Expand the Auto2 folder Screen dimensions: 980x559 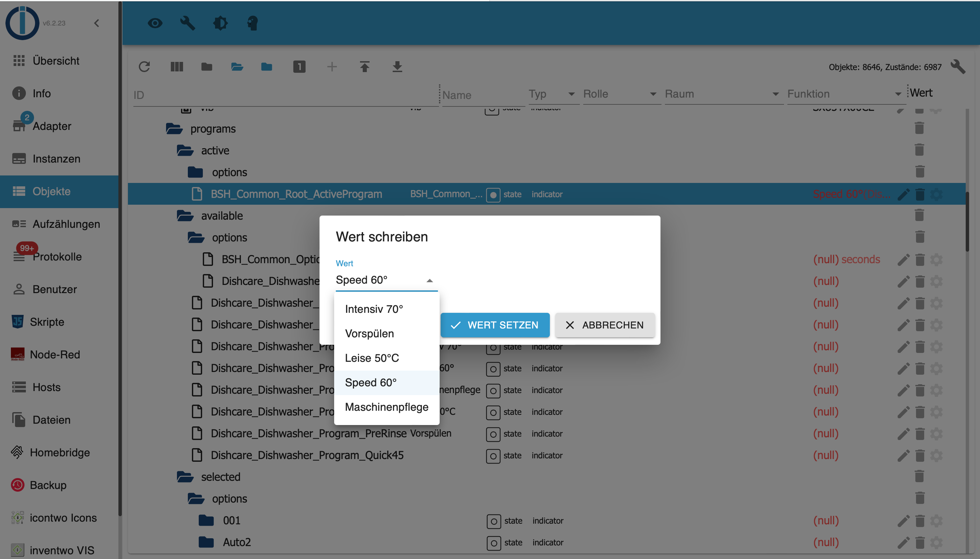206,542
